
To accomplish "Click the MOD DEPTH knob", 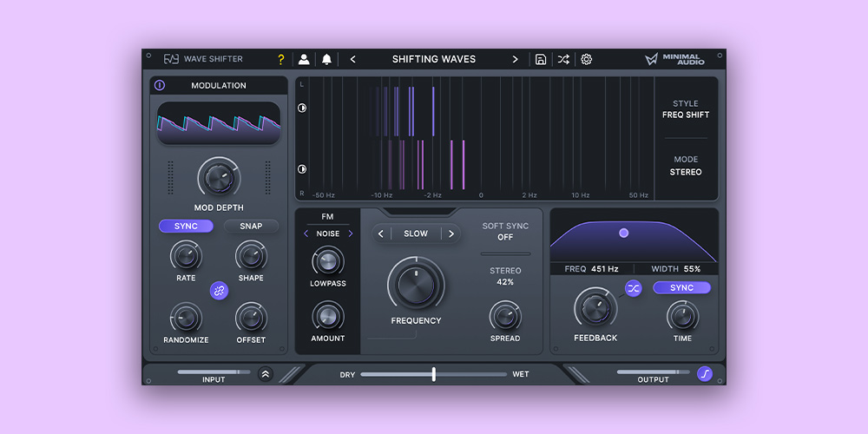I will tap(220, 177).
